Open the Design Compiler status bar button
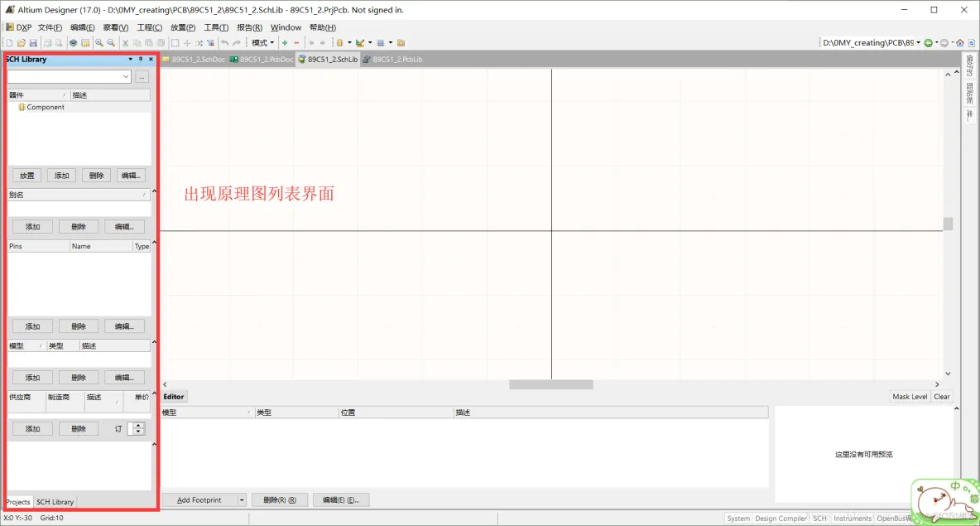This screenshot has height=526, width=980. (x=781, y=519)
